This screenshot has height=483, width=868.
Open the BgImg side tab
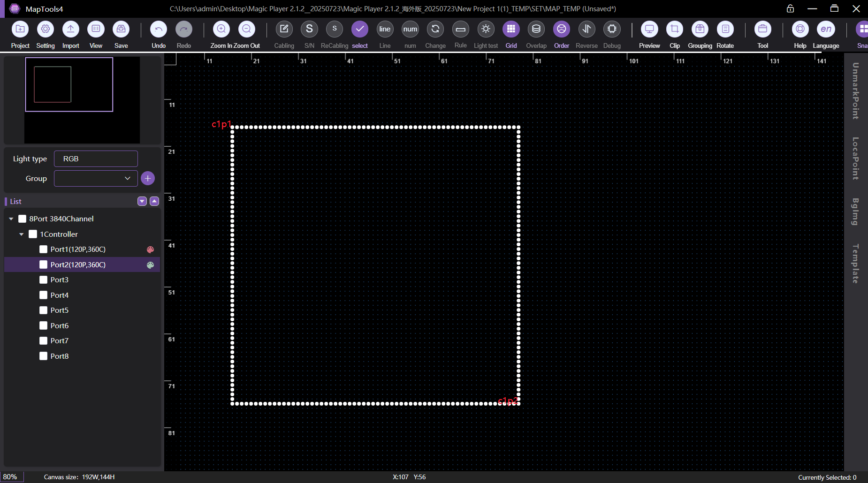tap(856, 211)
